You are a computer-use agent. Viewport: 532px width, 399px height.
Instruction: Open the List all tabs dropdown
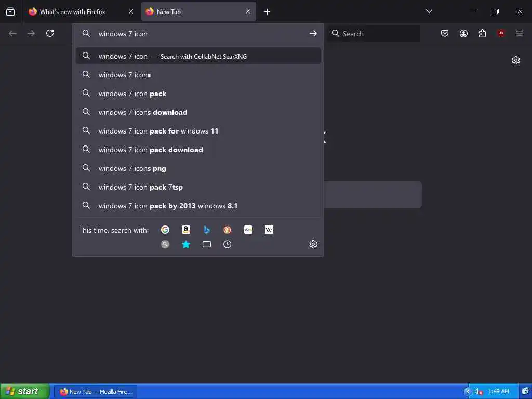(429, 11)
